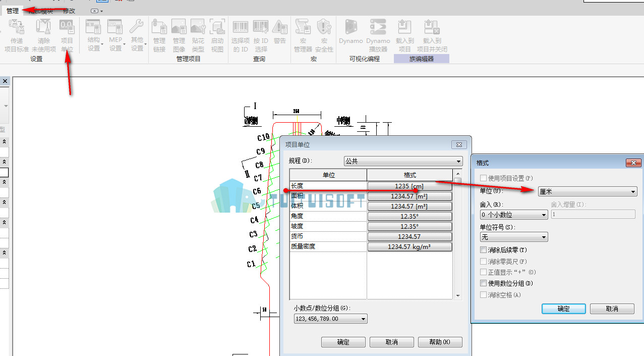Cancel the 格式 dialog with 取消
Viewport: 644px width, 356px height.
612,309
